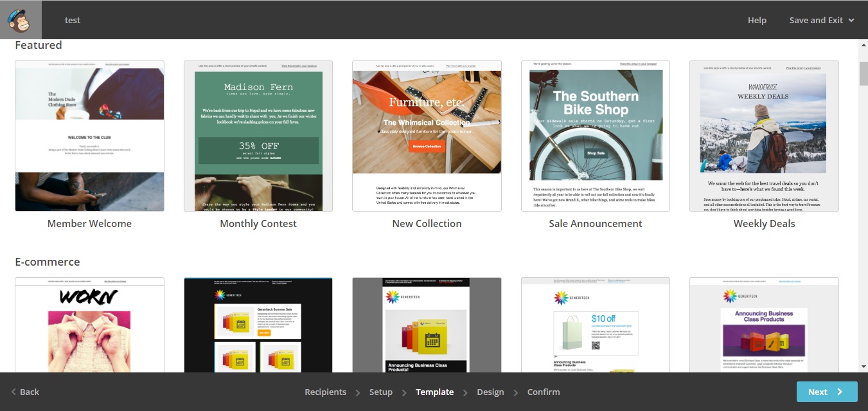Pick the New Collection template thumbnail
This screenshot has width=868, height=411.
pos(427,136)
